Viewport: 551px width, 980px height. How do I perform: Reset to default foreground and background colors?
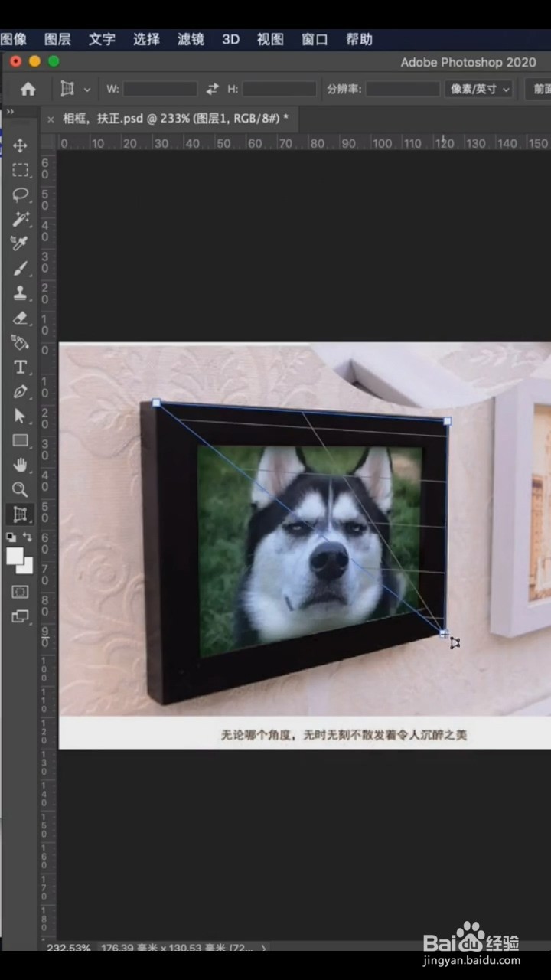coord(11,537)
